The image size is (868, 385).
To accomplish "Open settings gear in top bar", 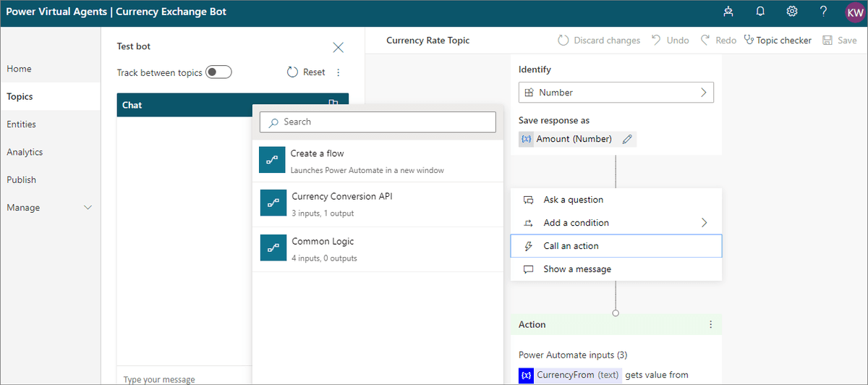I will click(792, 12).
